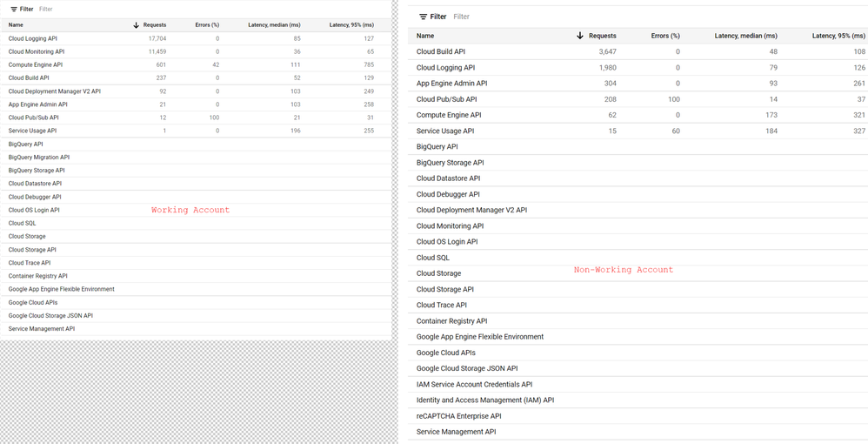Click the 327 latency value for Service Usage API
Screen dimensions: 868x444
(x=859, y=131)
